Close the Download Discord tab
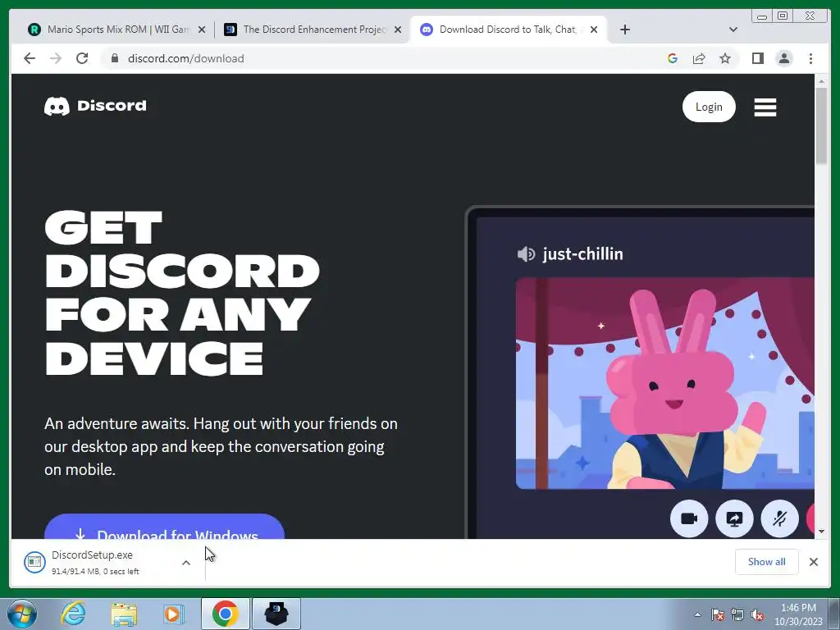This screenshot has width=840, height=630. tap(594, 30)
